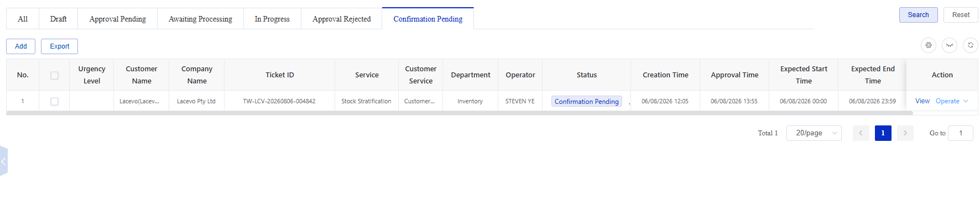980x200 pixels.
Task: Open the column settings gear icon
Action: click(x=929, y=45)
